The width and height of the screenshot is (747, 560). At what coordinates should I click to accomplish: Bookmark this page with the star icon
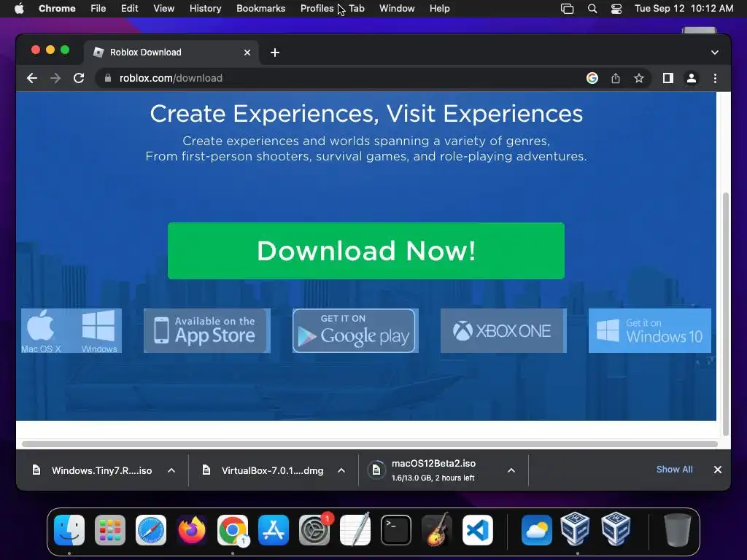click(x=639, y=78)
